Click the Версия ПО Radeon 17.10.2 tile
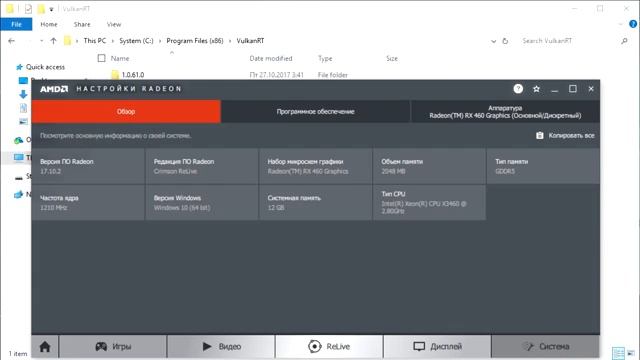 (x=88, y=166)
